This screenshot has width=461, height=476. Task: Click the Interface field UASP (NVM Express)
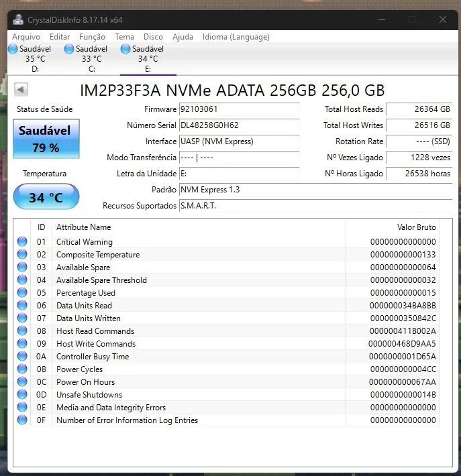[239, 141]
